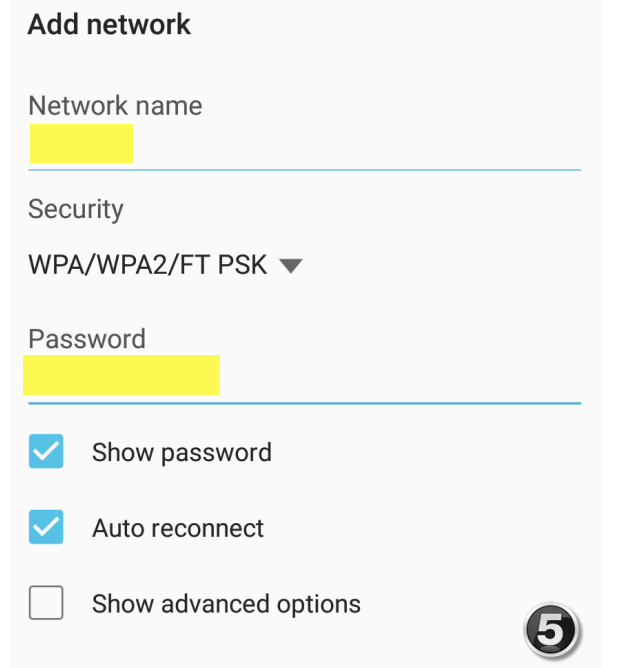
Task: Disable the Auto reconnect checkbox
Action: pyautogui.click(x=46, y=527)
